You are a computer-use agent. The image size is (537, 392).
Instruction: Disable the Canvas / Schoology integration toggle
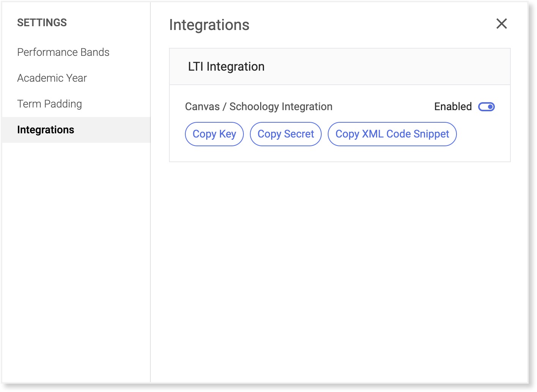[x=486, y=107]
